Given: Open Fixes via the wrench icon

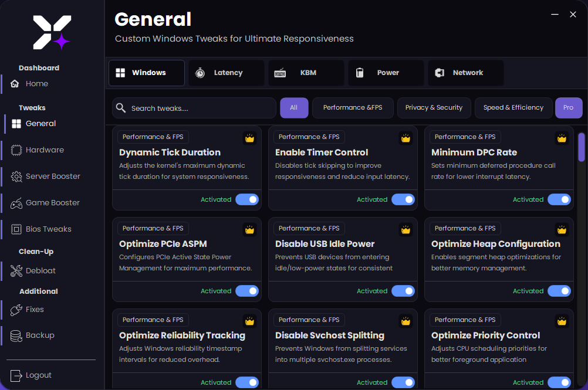Looking at the screenshot, I should (x=16, y=309).
